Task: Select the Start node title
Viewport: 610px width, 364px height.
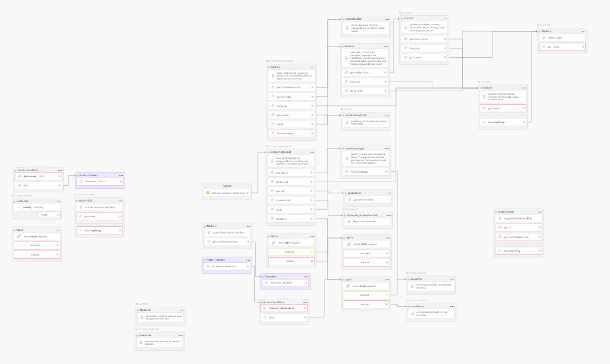Action: pyautogui.click(x=227, y=186)
